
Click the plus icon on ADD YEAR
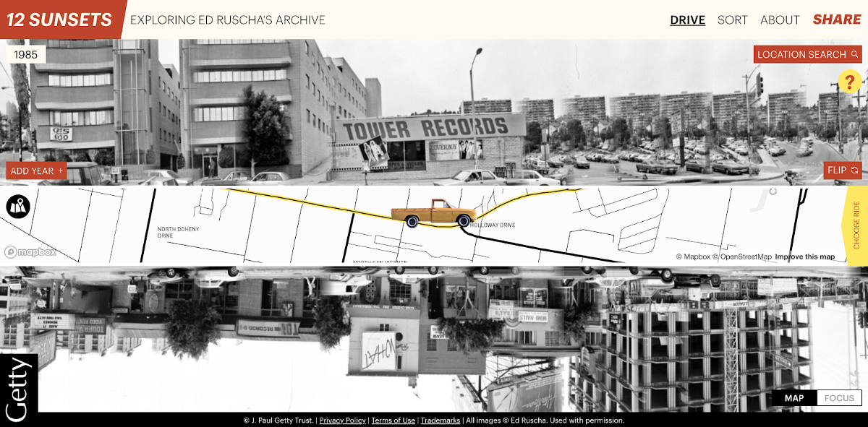tap(61, 171)
